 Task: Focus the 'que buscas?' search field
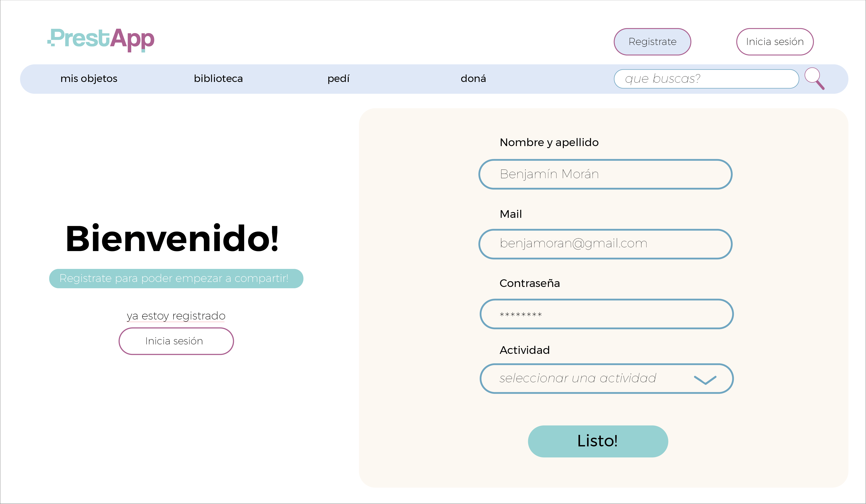pyautogui.click(x=706, y=79)
